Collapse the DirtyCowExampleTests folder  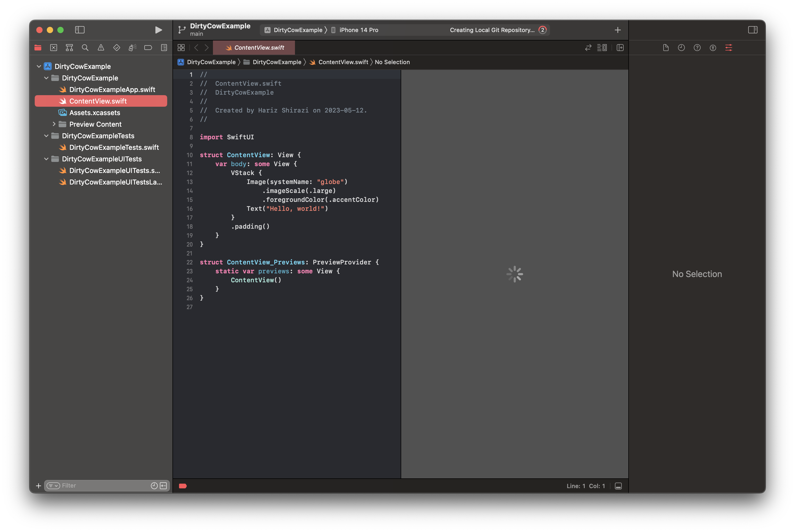46,135
